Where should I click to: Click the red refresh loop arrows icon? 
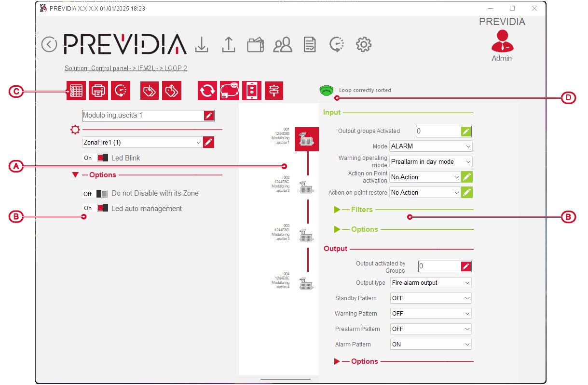coord(207,91)
